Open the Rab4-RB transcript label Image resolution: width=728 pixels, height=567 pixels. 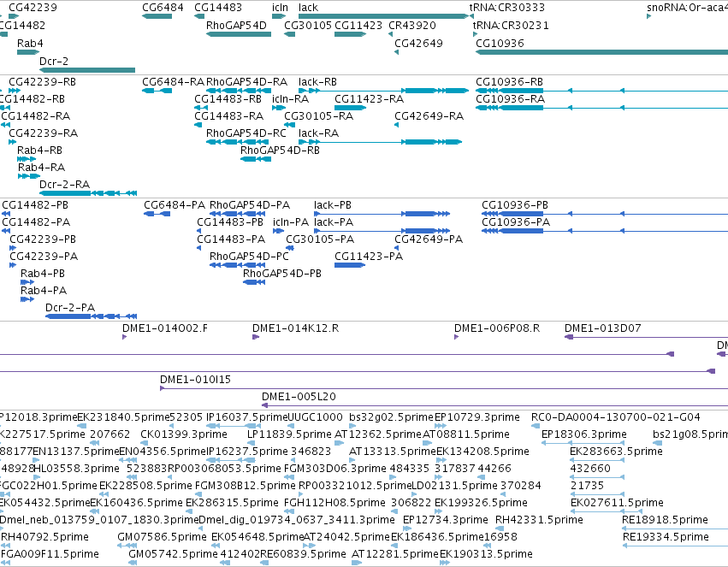tap(39, 151)
